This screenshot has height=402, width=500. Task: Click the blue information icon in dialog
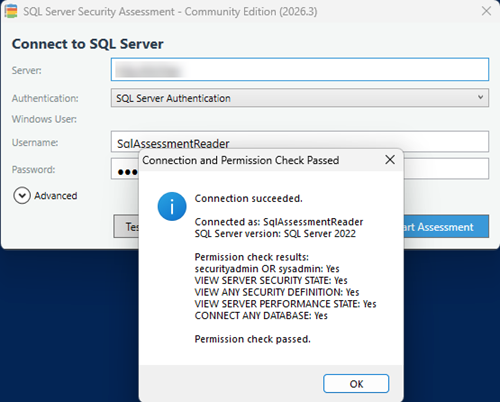[x=172, y=206]
